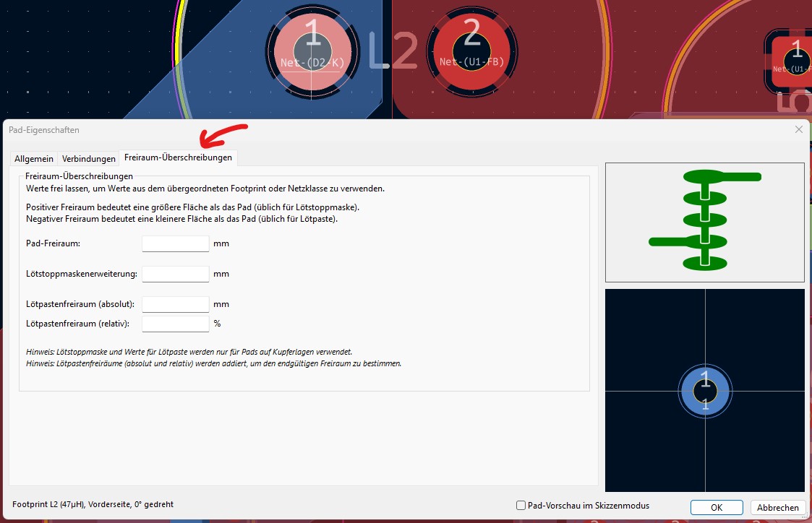Open the Verbindungen tab
Image resolution: width=812 pixels, height=523 pixels.
pyautogui.click(x=88, y=158)
